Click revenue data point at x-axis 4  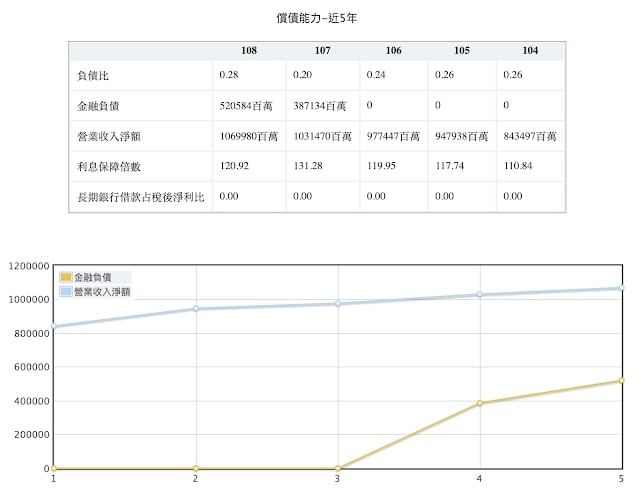pyautogui.click(x=480, y=294)
